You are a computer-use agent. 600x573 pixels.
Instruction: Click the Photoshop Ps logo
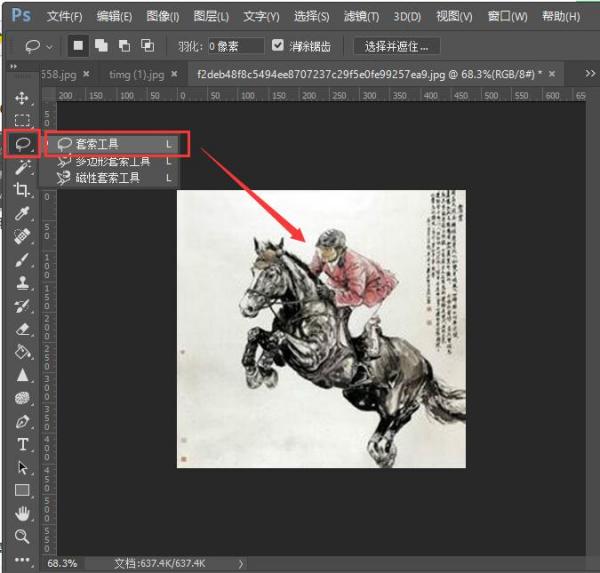21,16
